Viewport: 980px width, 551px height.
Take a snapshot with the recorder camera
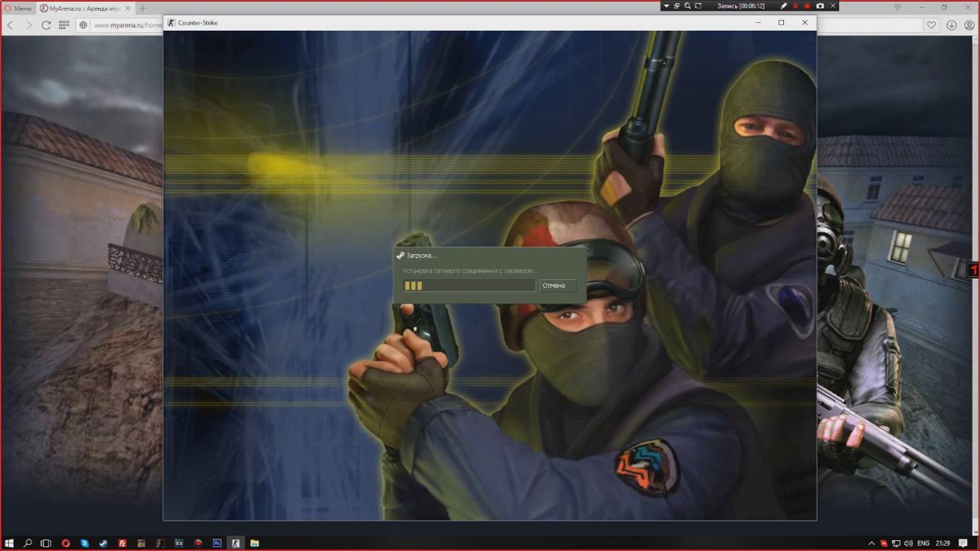(x=820, y=6)
